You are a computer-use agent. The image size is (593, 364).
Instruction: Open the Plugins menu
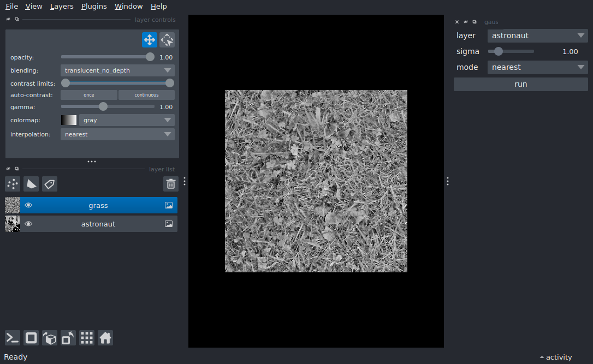(94, 7)
